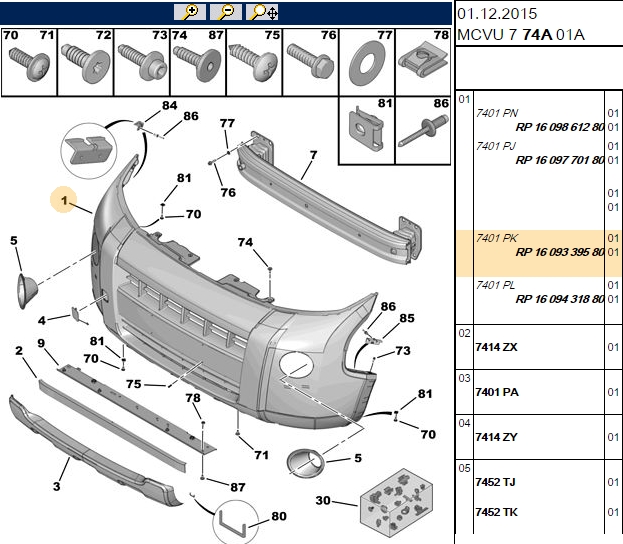Click row number 05 in parts list
The image size is (623, 544).
pos(464,468)
